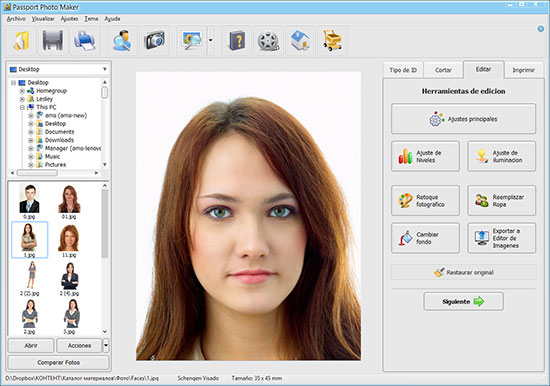Open the Ajustes menu
This screenshot has height=386, width=550.
click(69, 19)
